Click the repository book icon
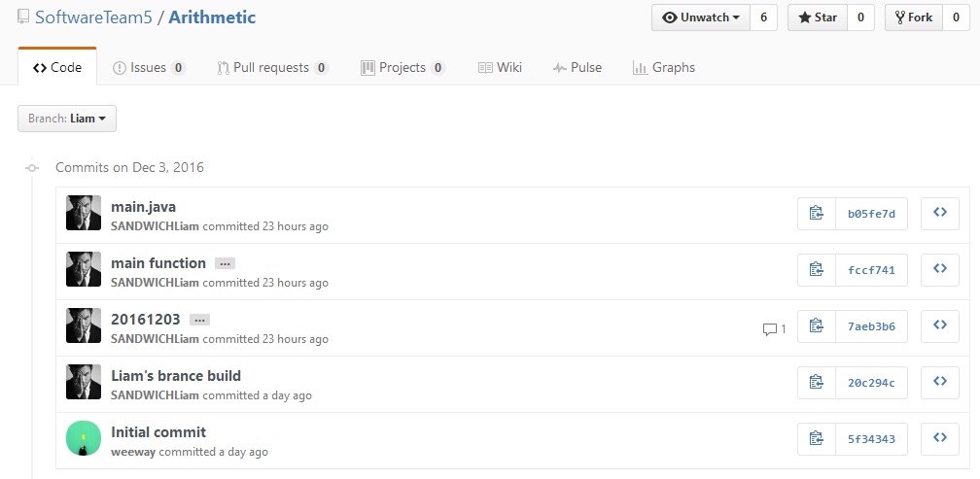 click(23, 17)
